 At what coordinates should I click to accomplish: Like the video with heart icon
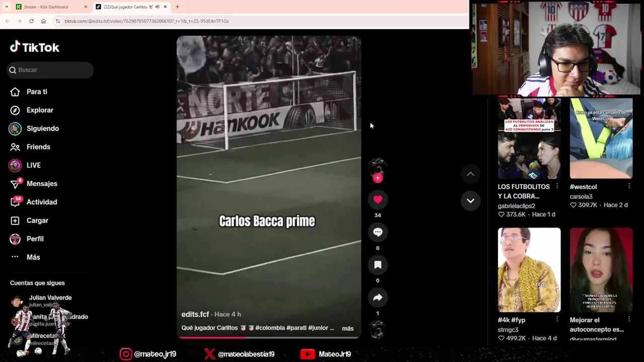click(x=378, y=200)
